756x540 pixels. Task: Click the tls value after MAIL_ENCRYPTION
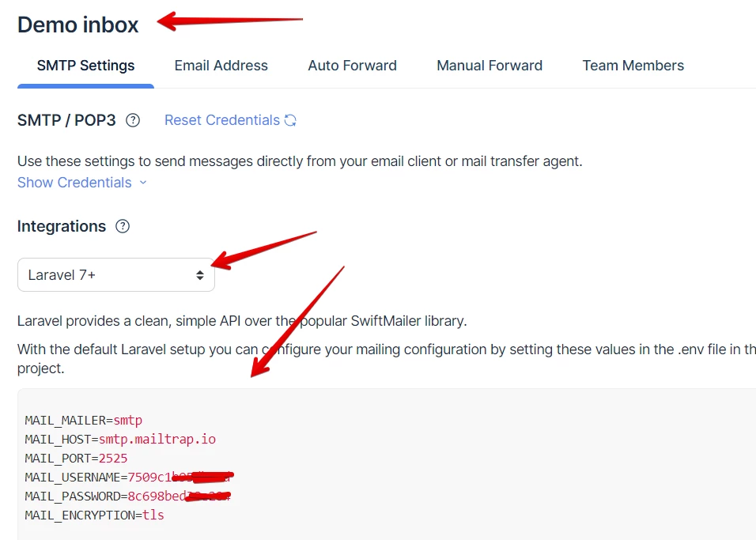point(155,515)
